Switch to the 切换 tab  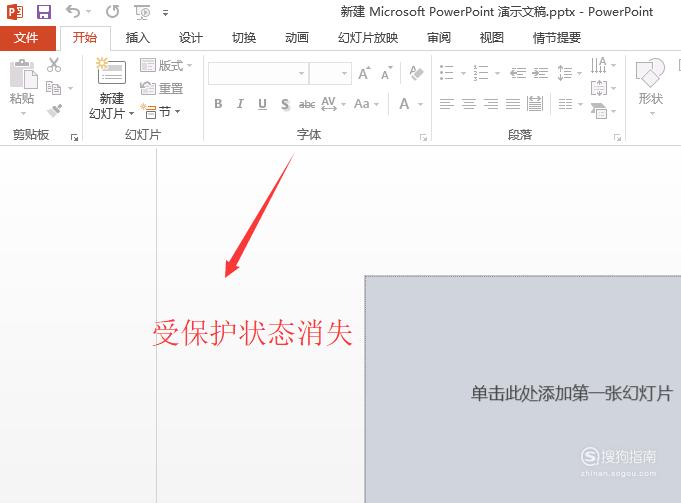click(x=244, y=38)
